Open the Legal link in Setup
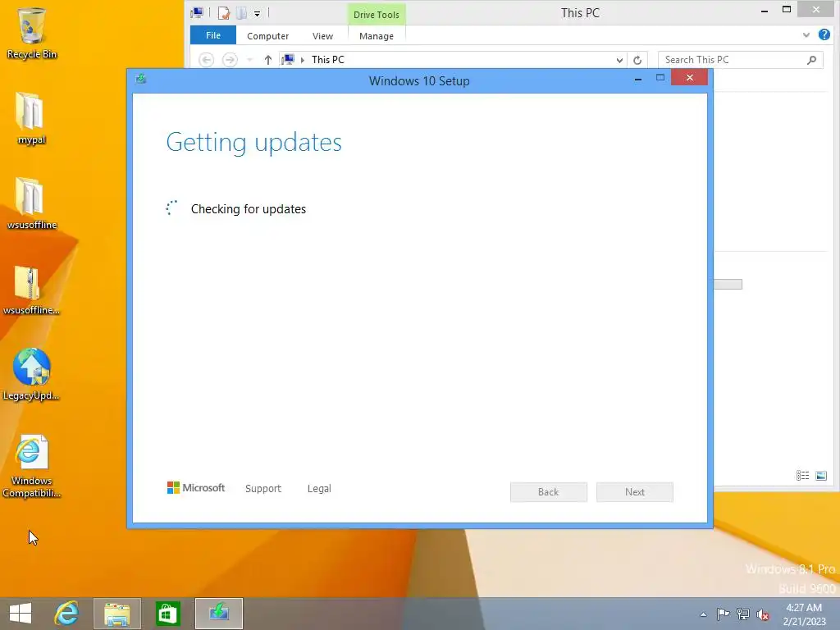The height and width of the screenshot is (630, 840). coord(319,489)
